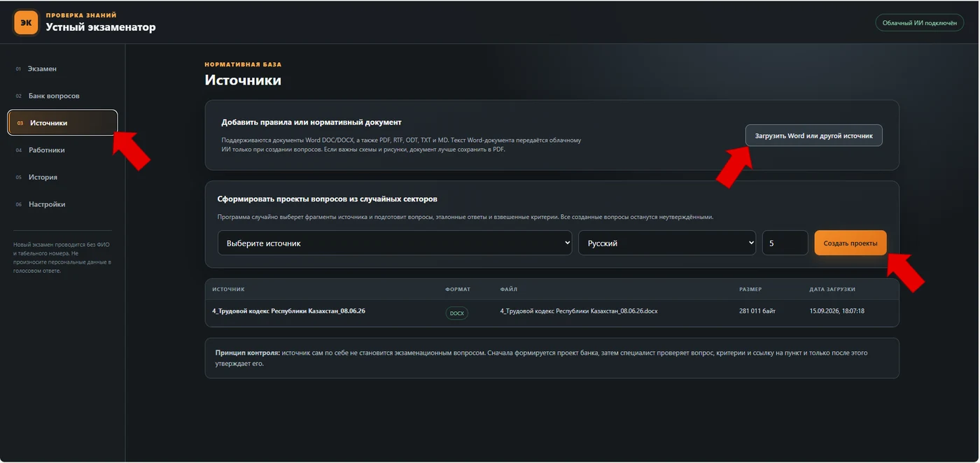Click the Устный экзаменатор app title
980x463 pixels.
[101, 27]
